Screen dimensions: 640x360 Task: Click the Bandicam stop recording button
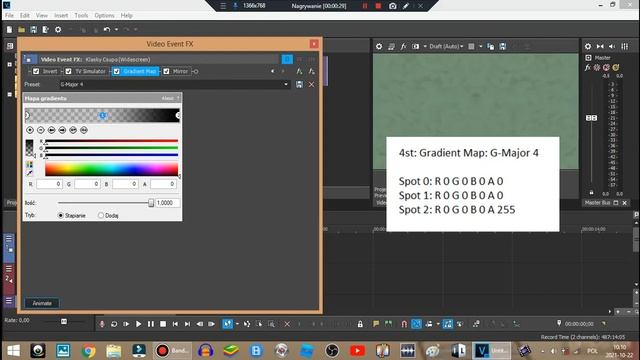point(378,6)
